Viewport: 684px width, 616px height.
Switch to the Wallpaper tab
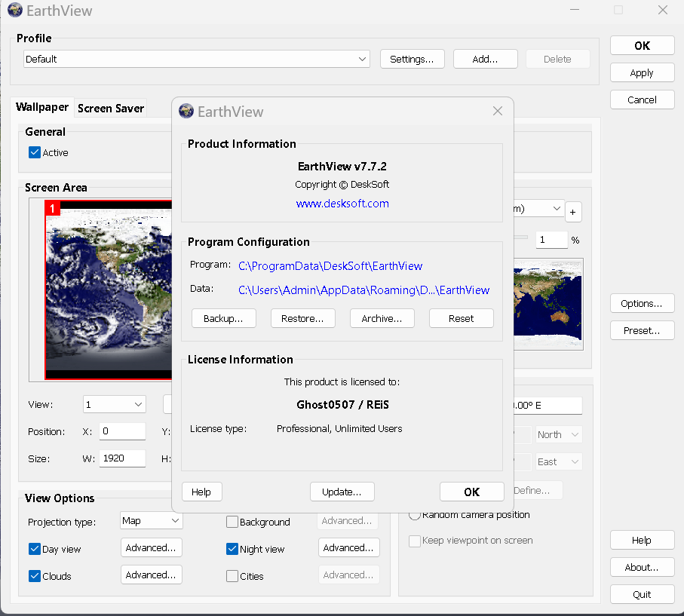pyautogui.click(x=42, y=107)
